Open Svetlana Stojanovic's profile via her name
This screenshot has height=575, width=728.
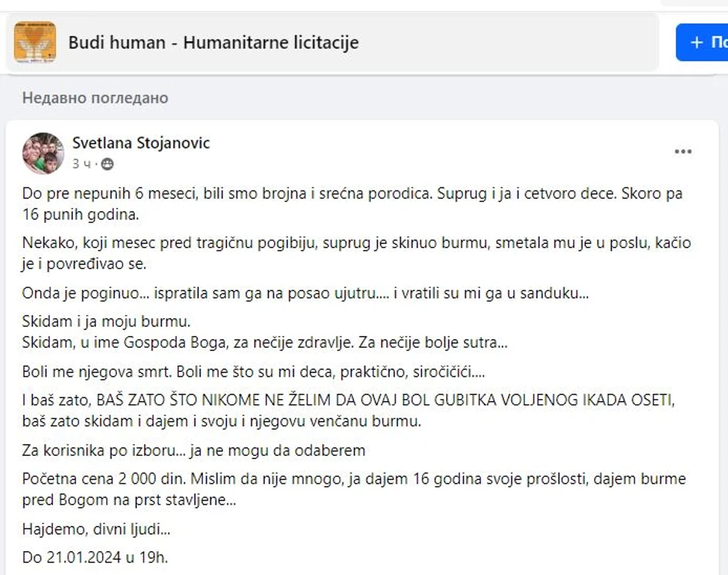click(139, 143)
